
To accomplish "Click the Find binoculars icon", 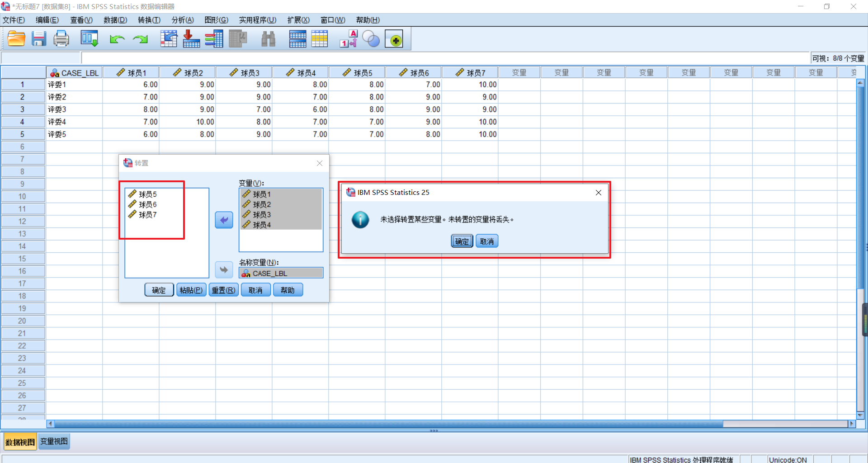I will click(269, 39).
